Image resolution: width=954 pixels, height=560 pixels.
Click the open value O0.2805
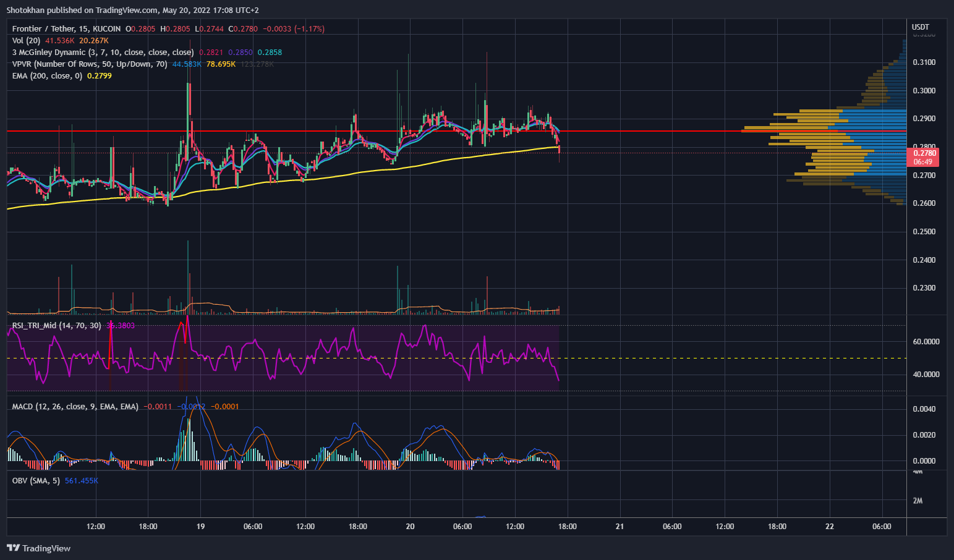[x=141, y=29]
